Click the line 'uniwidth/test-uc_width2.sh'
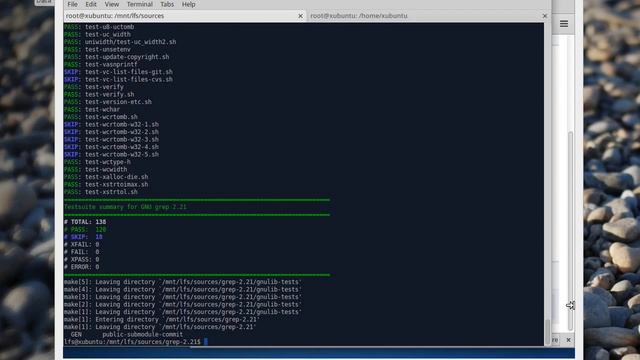Screen dimensions: 640x360 point(120,42)
